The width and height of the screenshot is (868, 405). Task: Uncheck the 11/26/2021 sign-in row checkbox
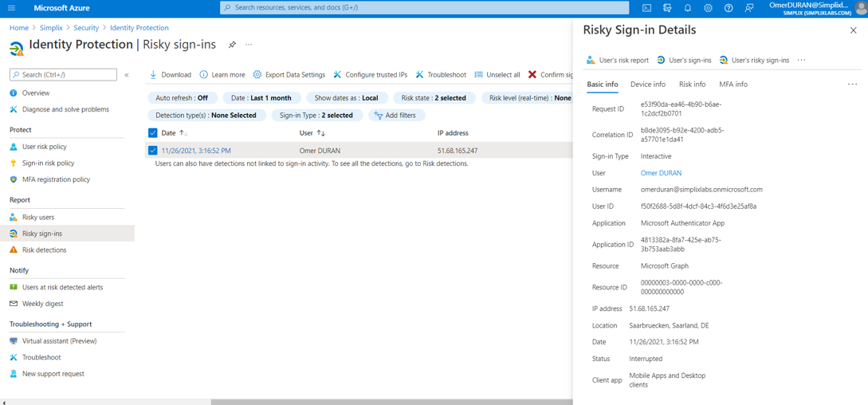[153, 150]
